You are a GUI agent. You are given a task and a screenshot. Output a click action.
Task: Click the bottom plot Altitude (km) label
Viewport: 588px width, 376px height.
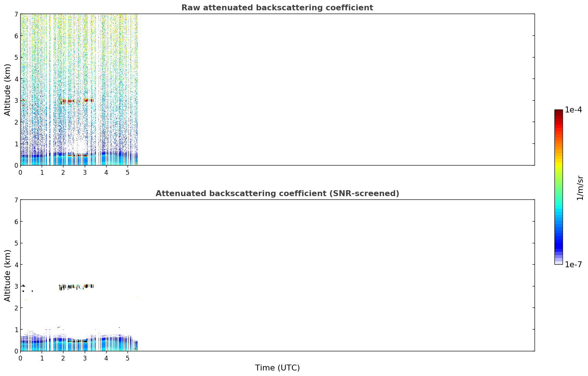point(8,275)
